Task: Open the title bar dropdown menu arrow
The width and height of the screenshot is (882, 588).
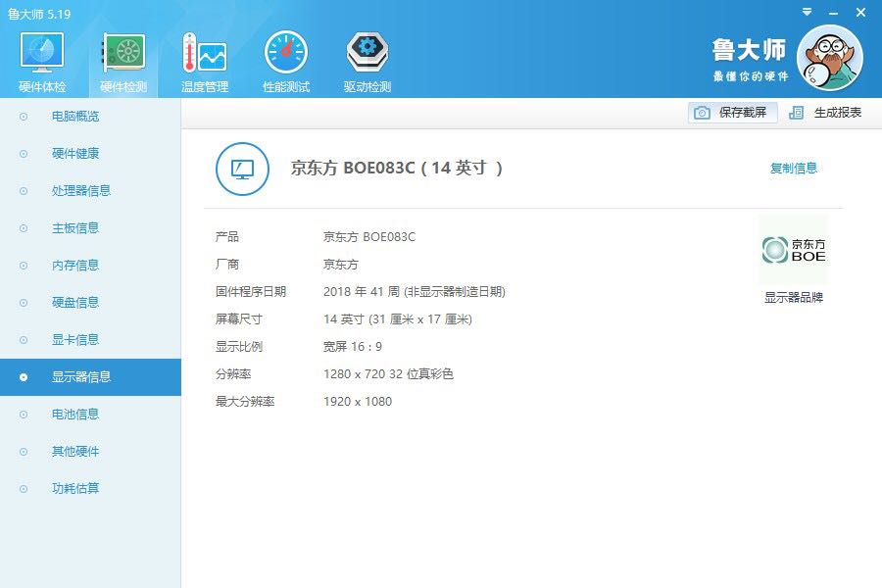Action: 807,12
